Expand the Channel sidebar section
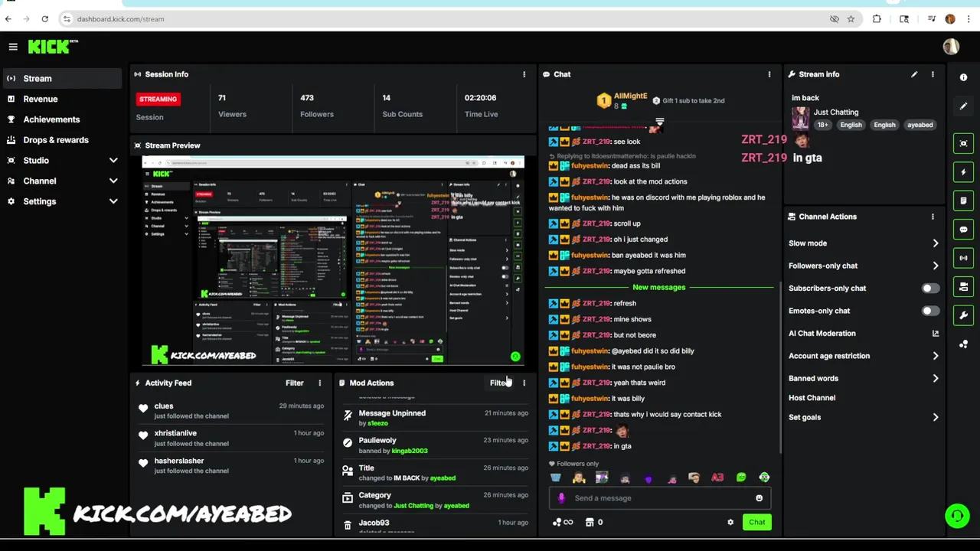This screenshot has width=980, height=551. point(61,181)
